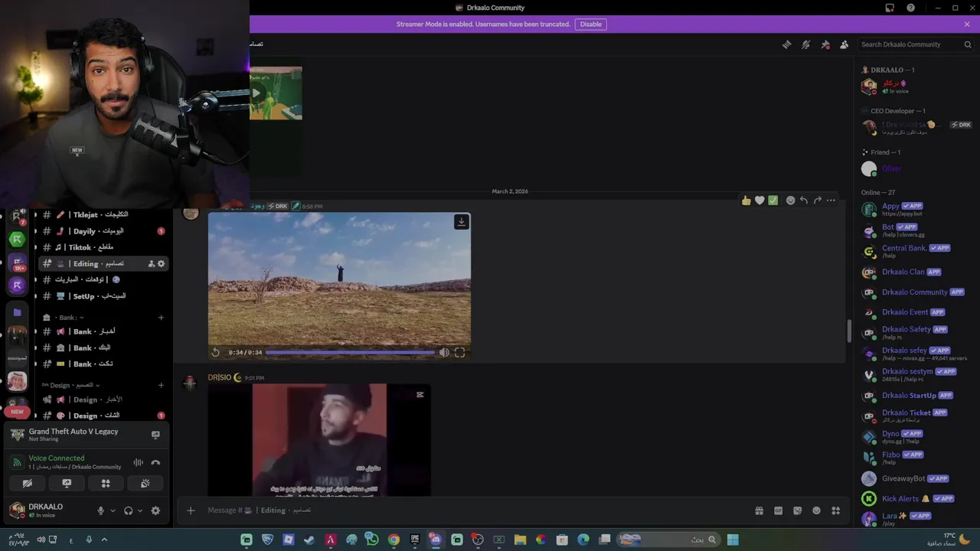Create a channel in Bank category
This screenshot has width=980, height=551.
tap(161, 317)
